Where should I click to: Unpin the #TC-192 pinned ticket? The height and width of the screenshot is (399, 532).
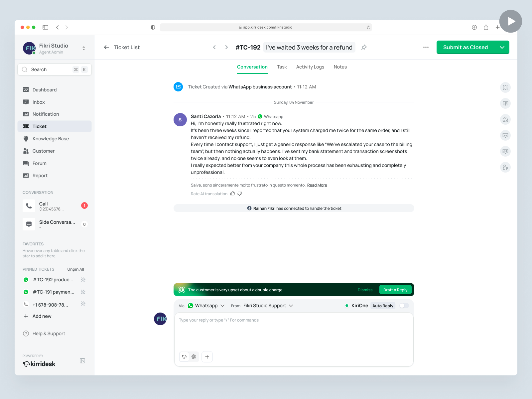pyautogui.click(x=83, y=280)
